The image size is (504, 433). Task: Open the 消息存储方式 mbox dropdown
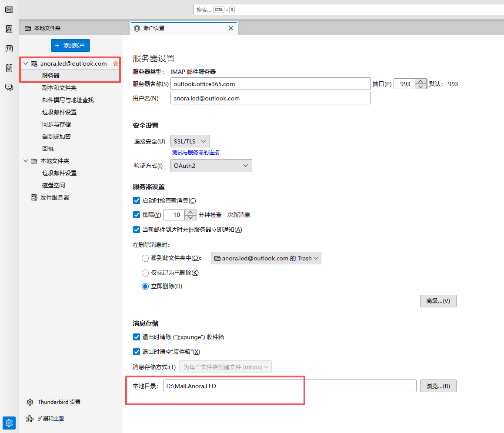[x=225, y=367]
